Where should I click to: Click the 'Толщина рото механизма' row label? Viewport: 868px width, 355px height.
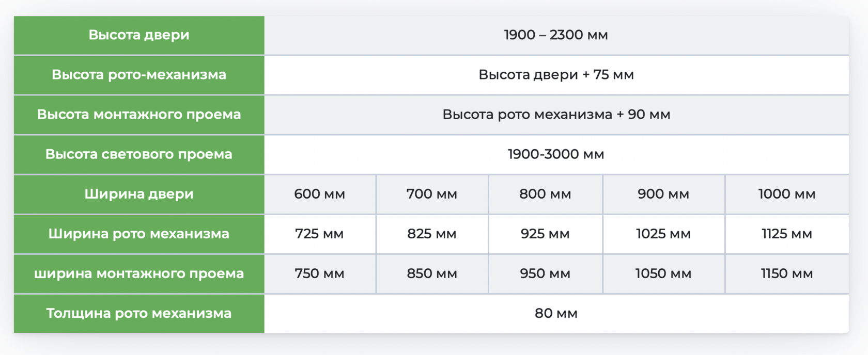(138, 313)
